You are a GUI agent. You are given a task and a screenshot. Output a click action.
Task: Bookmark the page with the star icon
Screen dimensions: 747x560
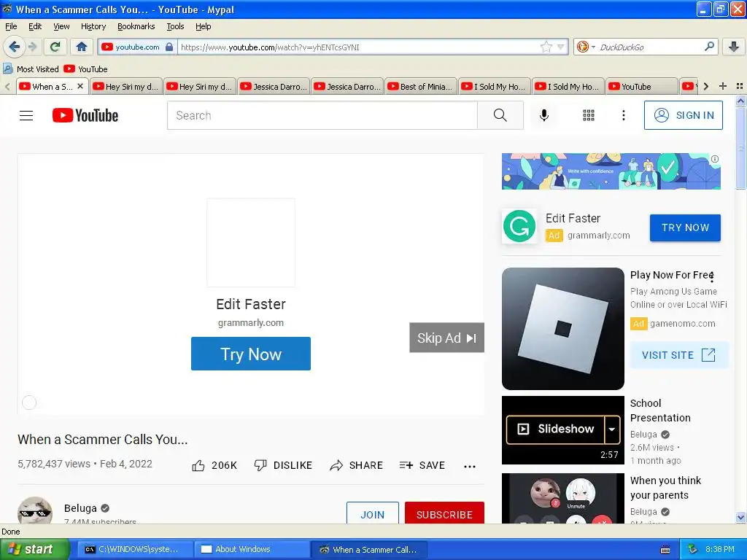(546, 47)
